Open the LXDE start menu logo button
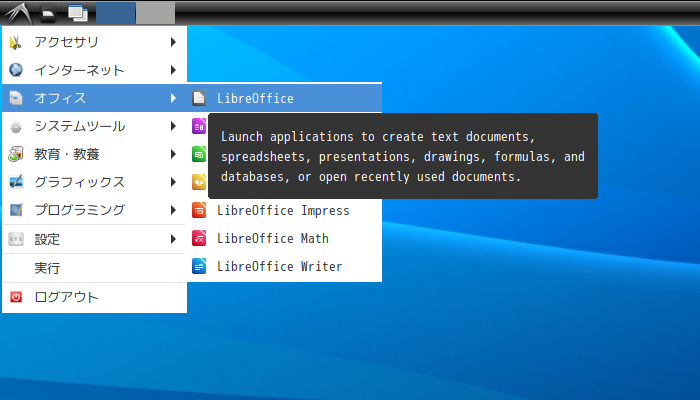700x400 pixels. click(x=19, y=13)
